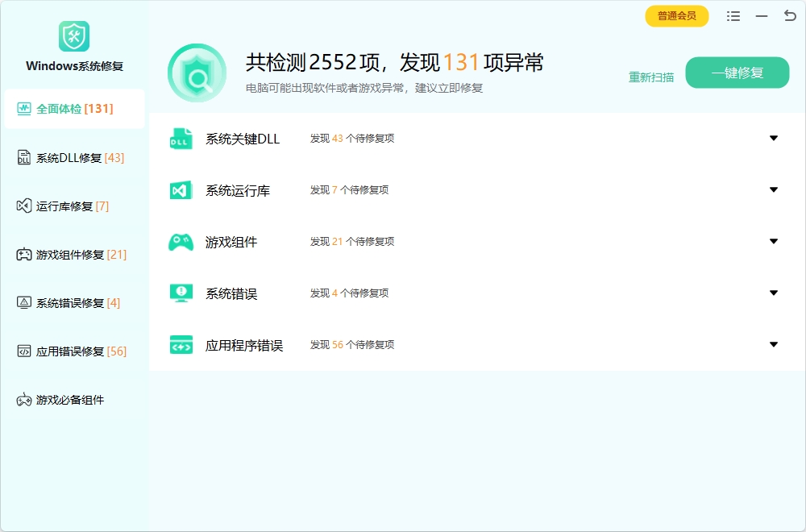
Task: Click the 系统运行库 icon
Action: [181, 191]
